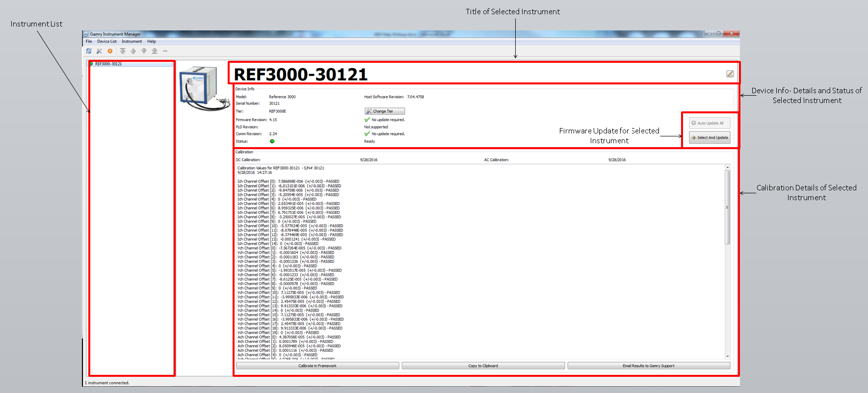
Task: Open the Help menu
Action: point(152,42)
